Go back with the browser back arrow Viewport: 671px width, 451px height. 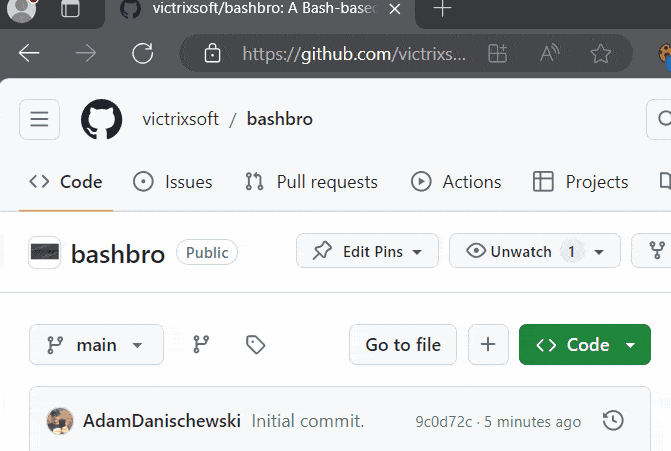(x=29, y=53)
